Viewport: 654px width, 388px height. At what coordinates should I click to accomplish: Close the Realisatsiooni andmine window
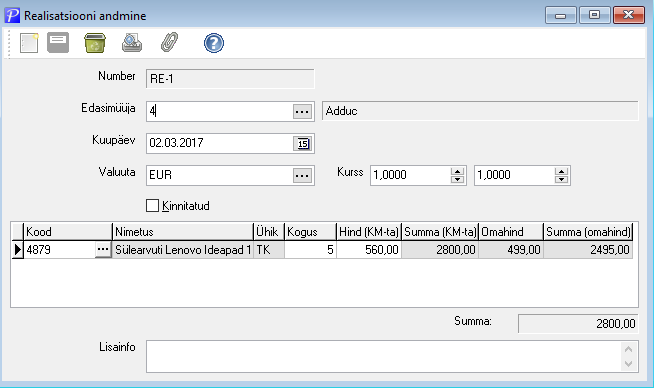[629, 15]
